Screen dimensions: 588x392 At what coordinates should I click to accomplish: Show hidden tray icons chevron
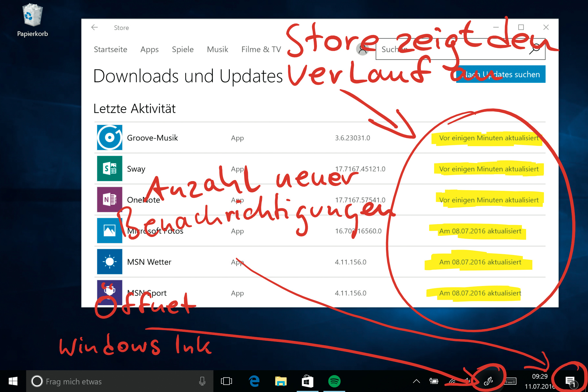click(416, 381)
